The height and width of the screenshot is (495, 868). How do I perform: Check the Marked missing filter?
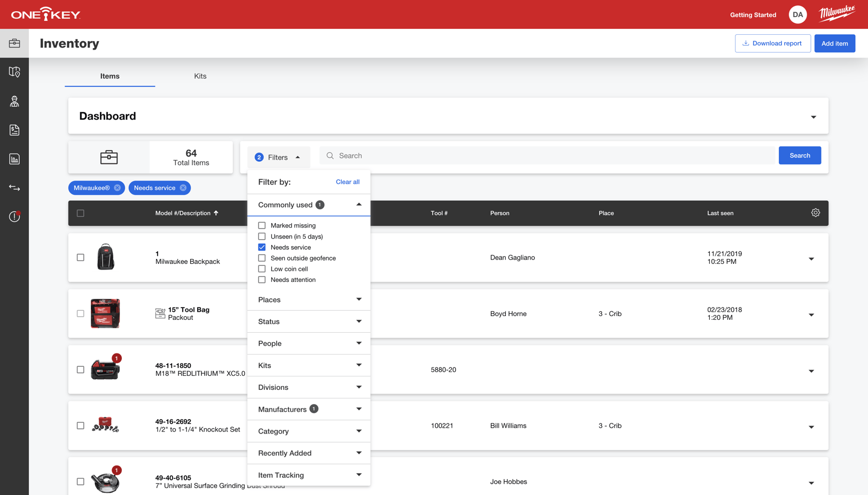click(262, 225)
